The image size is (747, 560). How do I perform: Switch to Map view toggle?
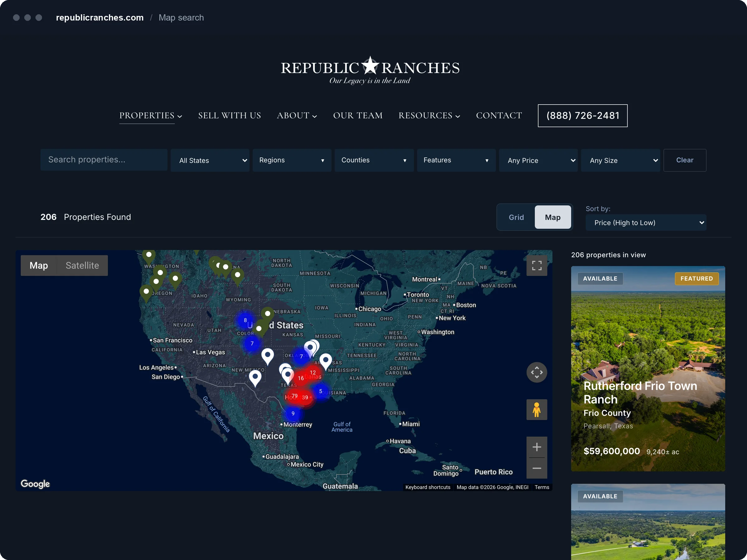pos(552,217)
